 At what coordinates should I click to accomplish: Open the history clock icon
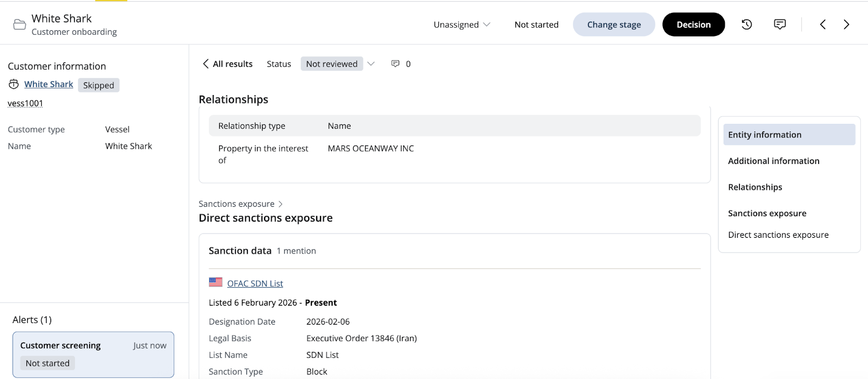(746, 24)
